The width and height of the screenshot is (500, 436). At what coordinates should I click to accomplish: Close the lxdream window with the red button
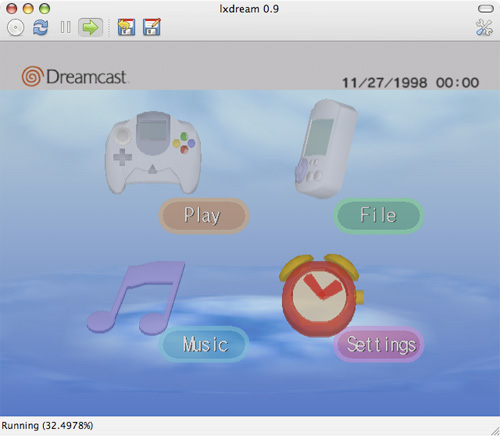tap(12, 8)
